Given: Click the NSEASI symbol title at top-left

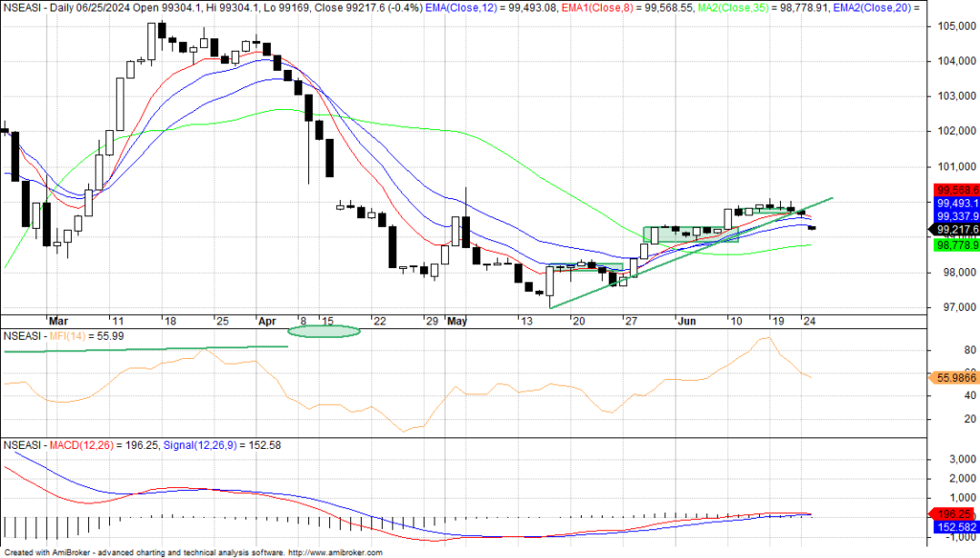Looking at the screenshot, I should tap(21, 9).
